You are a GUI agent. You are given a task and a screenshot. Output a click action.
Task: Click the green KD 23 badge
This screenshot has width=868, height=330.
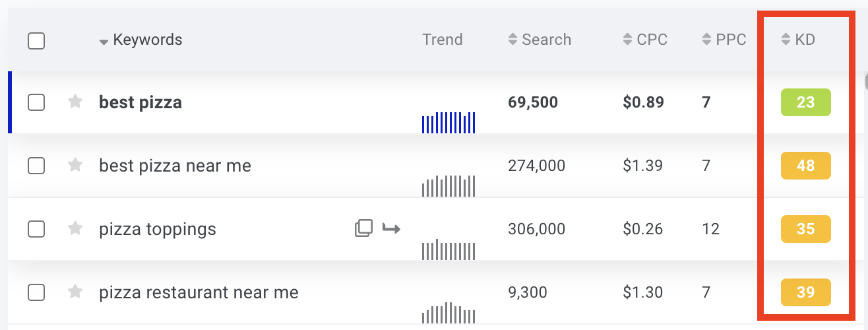point(805,102)
